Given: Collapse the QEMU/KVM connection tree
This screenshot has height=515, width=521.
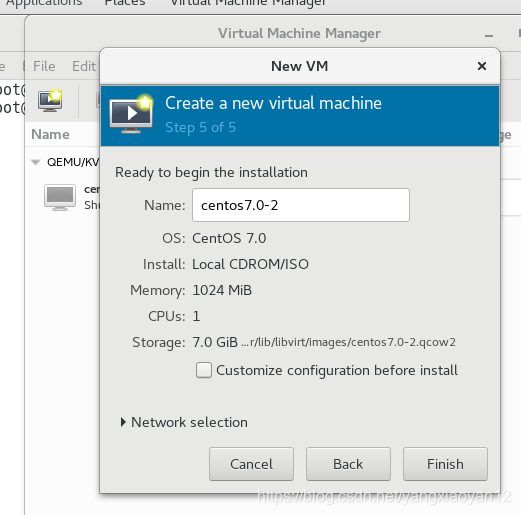Looking at the screenshot, I should (35, 162).
